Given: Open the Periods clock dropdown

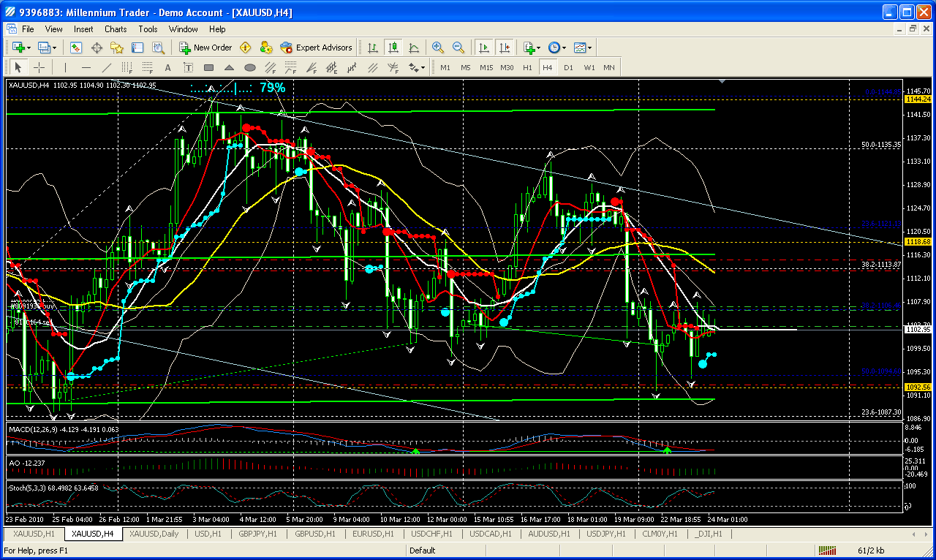Looking at the screenshot, I should tap(558, 48).
